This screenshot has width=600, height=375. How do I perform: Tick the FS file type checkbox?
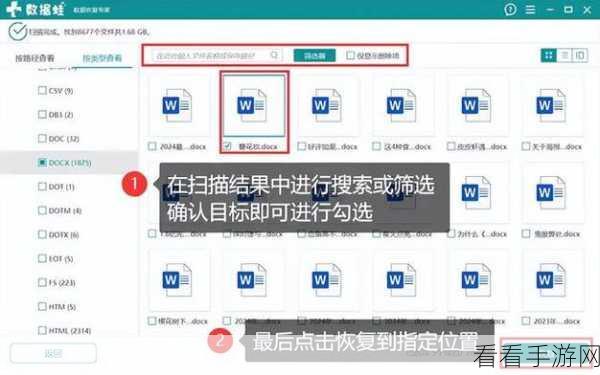[x=42, y=283]
